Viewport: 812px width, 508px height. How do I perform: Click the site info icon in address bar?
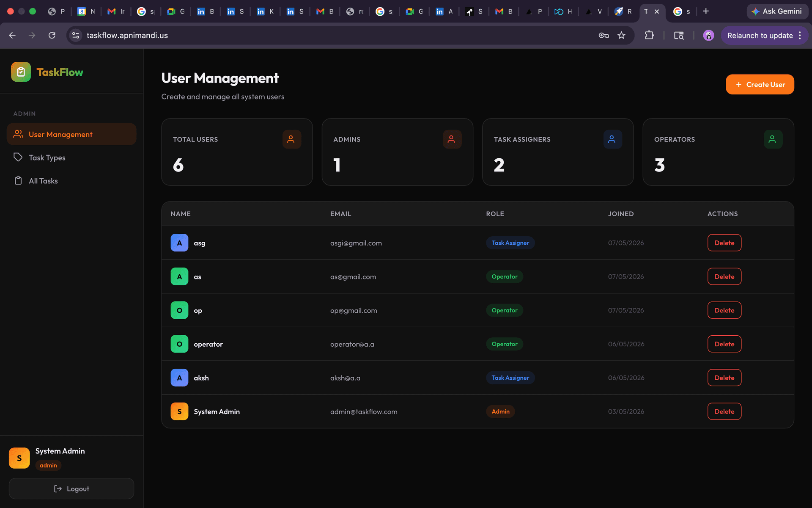[x=76, y=36]
